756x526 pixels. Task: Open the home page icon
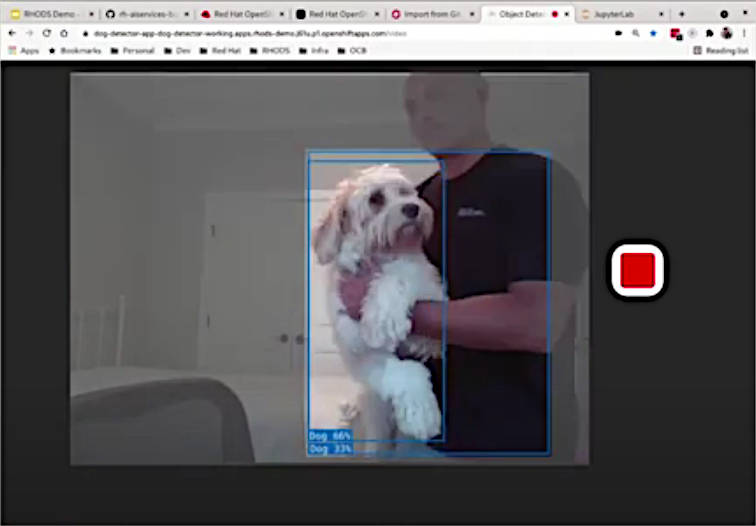[64, 33]
